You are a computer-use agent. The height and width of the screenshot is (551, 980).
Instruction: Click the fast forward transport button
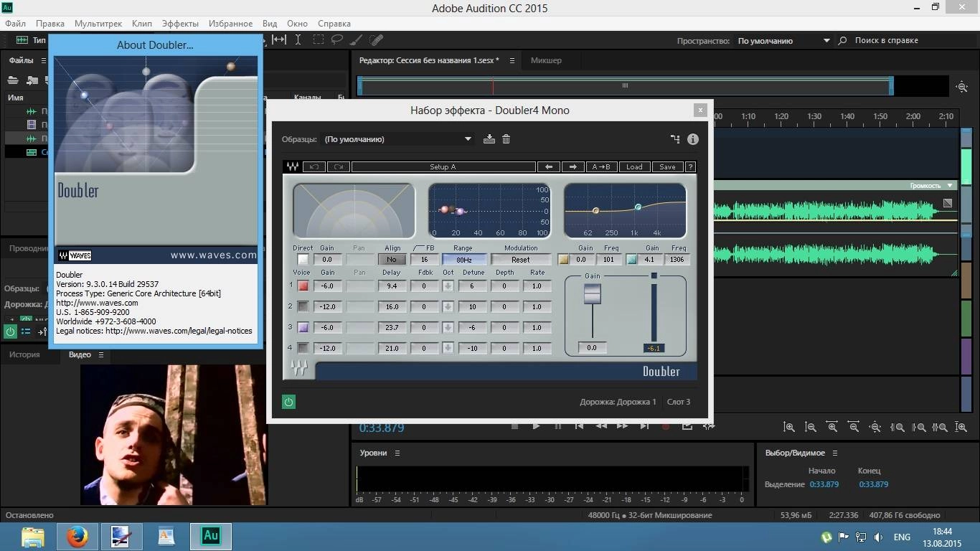pyautogui.click(x=622, y=425)
